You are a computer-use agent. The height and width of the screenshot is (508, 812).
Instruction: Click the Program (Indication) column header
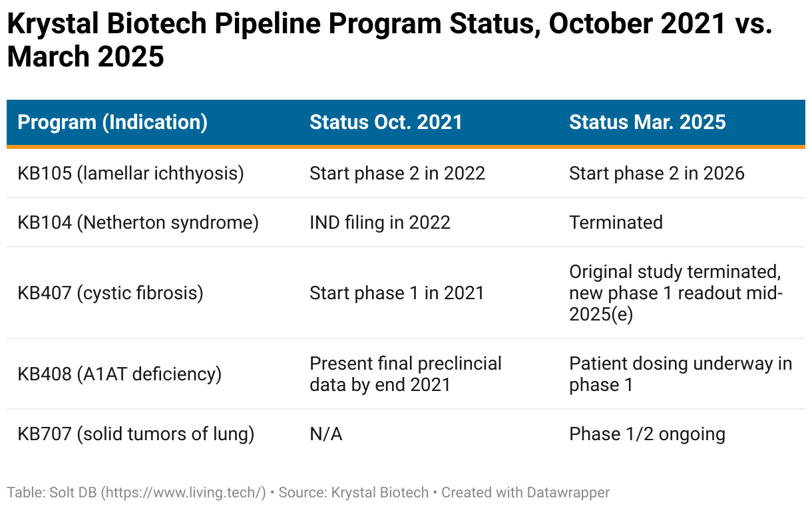click(112, 122)
